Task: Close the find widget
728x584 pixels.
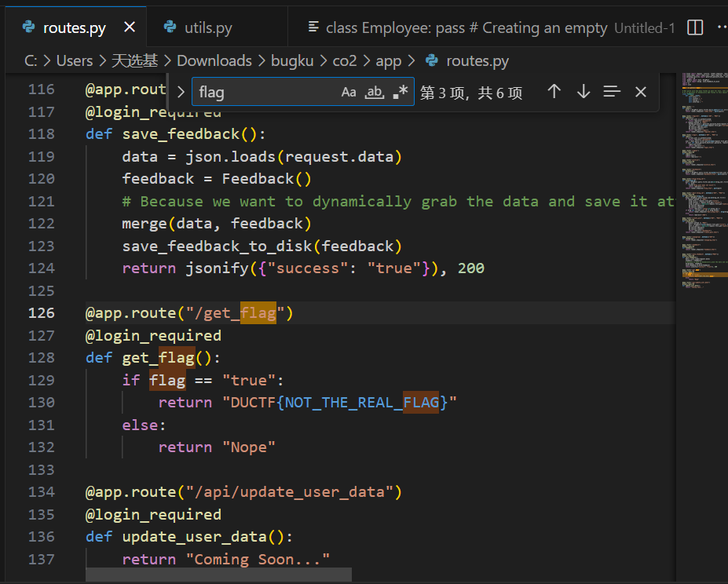Action: (x=641, y=92)
